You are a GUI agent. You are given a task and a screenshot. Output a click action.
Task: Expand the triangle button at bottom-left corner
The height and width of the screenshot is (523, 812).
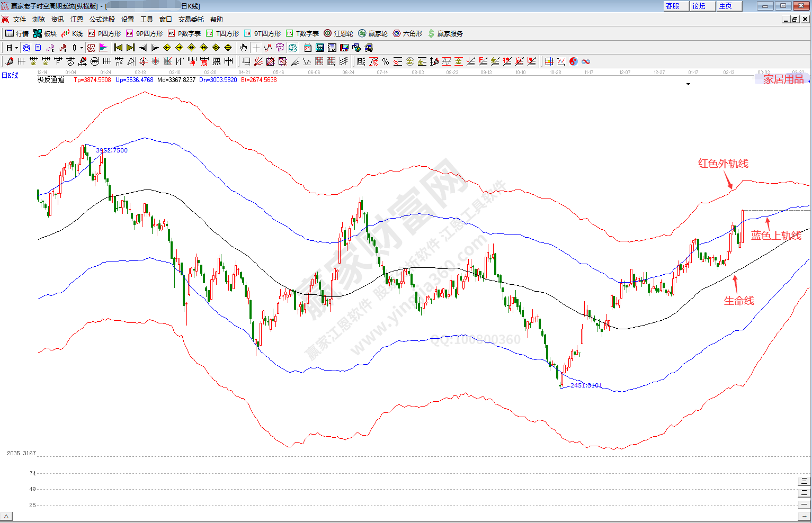tap(6, 516)
